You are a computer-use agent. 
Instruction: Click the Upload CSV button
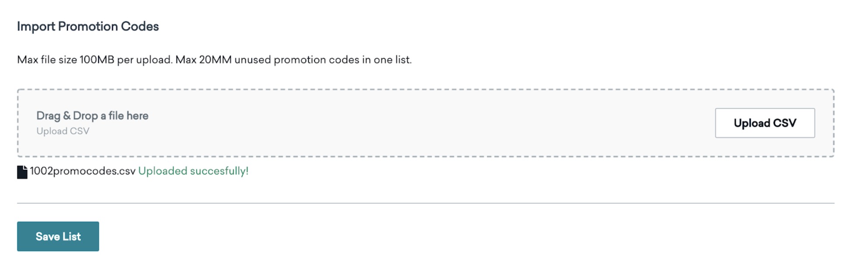765,123
